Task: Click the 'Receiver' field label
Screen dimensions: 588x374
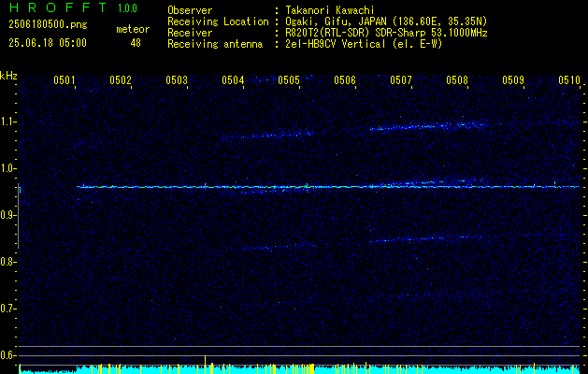Action: point(190,33)
